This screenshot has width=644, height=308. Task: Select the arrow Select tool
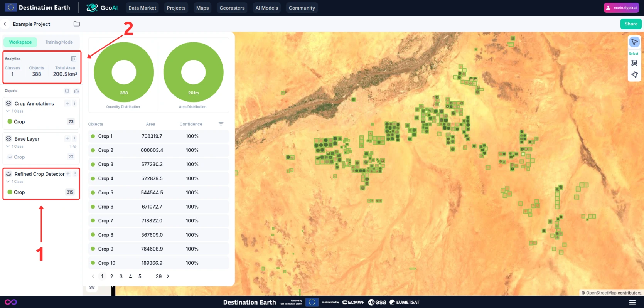tap(634, 42)
